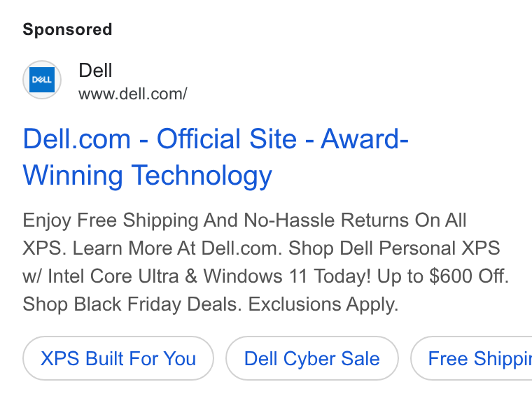Click the 'Dell' advertiser name
This screenshot has height=403, width=532.
pos(95,70)
